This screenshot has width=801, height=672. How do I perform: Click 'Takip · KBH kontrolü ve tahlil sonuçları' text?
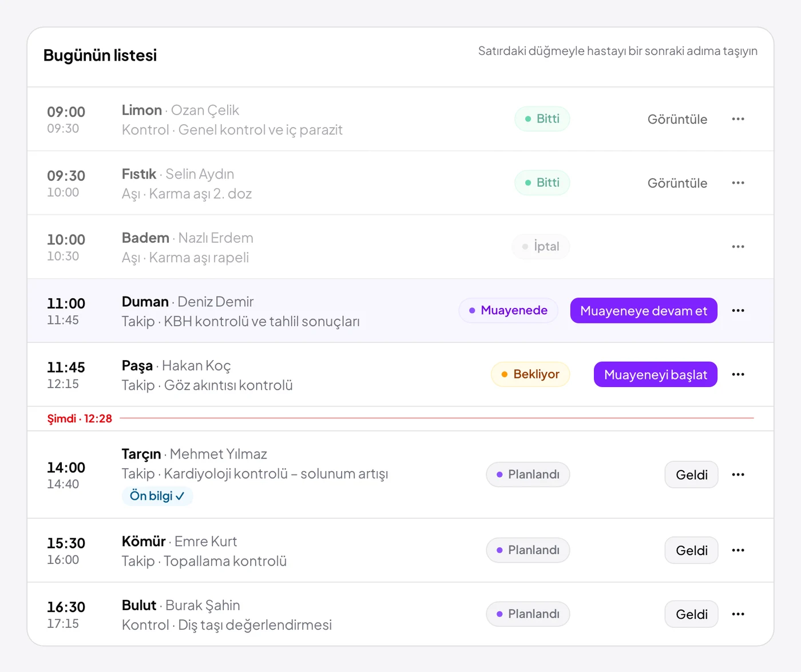(241, 322)
